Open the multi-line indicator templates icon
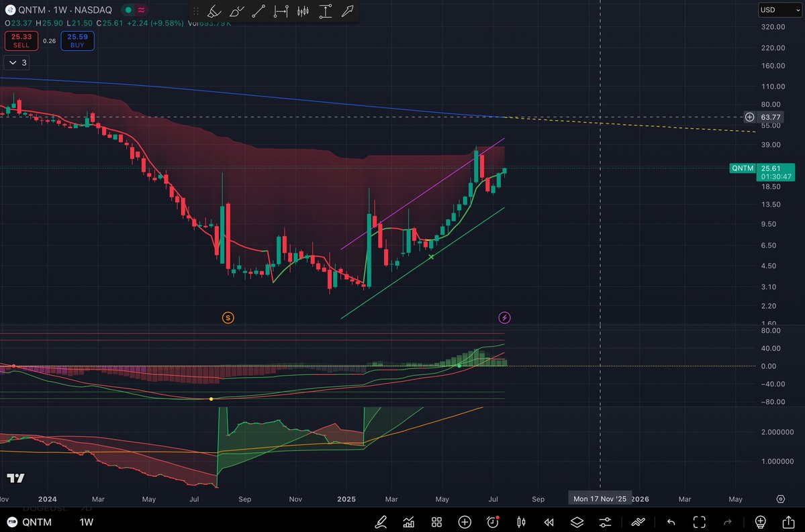The image size is (805, 532). (638, 522)
